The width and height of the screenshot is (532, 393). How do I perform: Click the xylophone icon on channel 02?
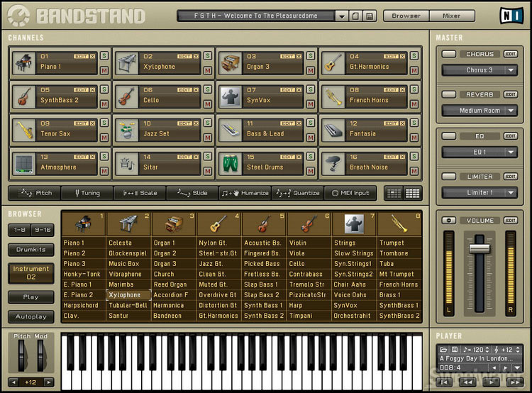coord(127,63)
